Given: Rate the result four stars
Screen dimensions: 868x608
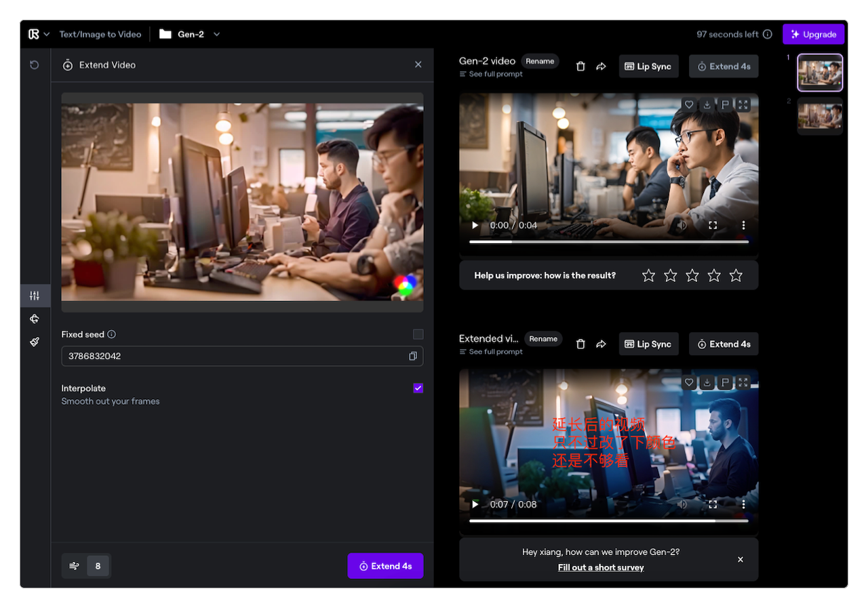Looking at the screenshot, I should pos(714,275).
